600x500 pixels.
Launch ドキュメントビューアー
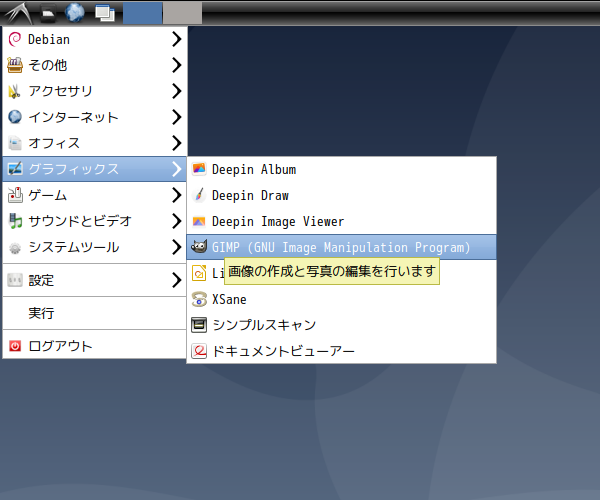pos(341,351)
